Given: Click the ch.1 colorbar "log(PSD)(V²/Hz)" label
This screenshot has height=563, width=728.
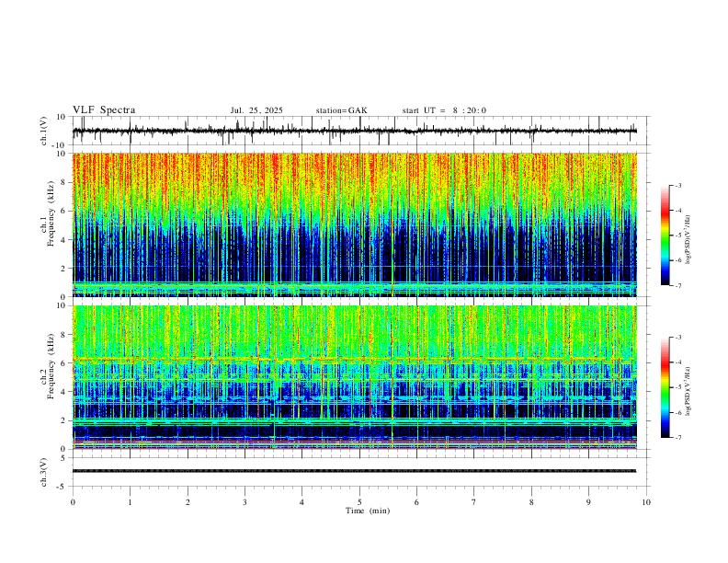Looking at the screenshot, I should [x=688, y=239].
